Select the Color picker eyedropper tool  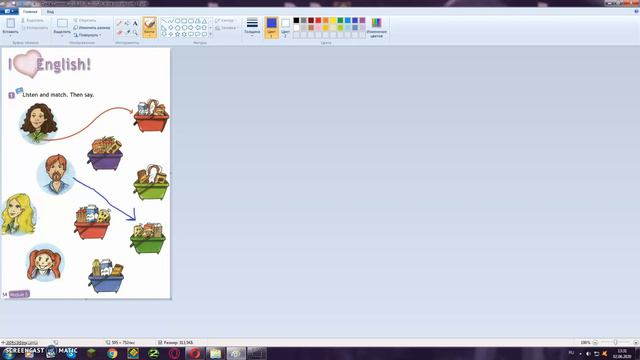point(127,32)
